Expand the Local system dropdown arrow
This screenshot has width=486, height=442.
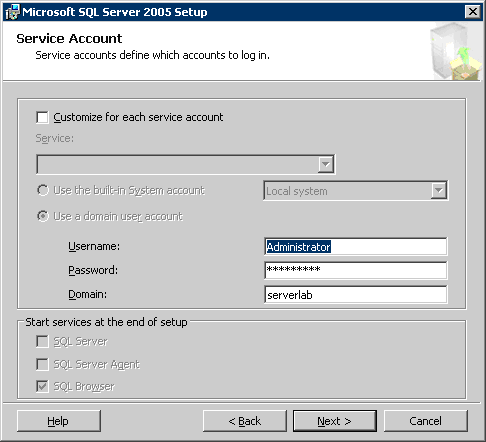(439, 190)
